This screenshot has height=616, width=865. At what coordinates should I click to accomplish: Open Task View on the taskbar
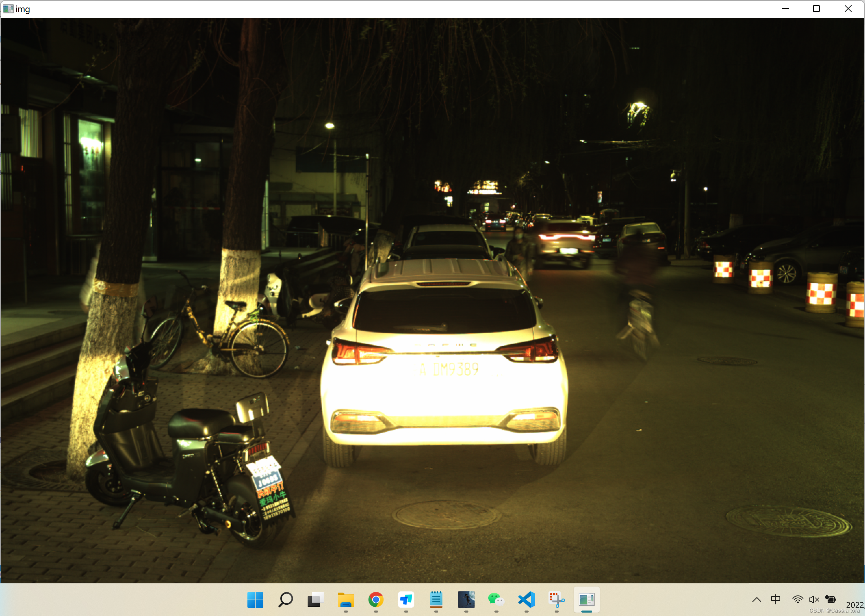315,600
